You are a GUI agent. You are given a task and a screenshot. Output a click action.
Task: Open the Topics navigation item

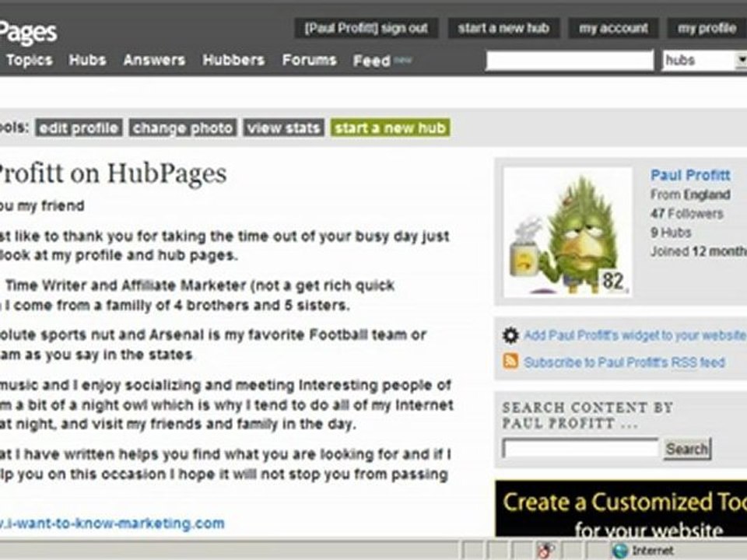tap(29, 60)
